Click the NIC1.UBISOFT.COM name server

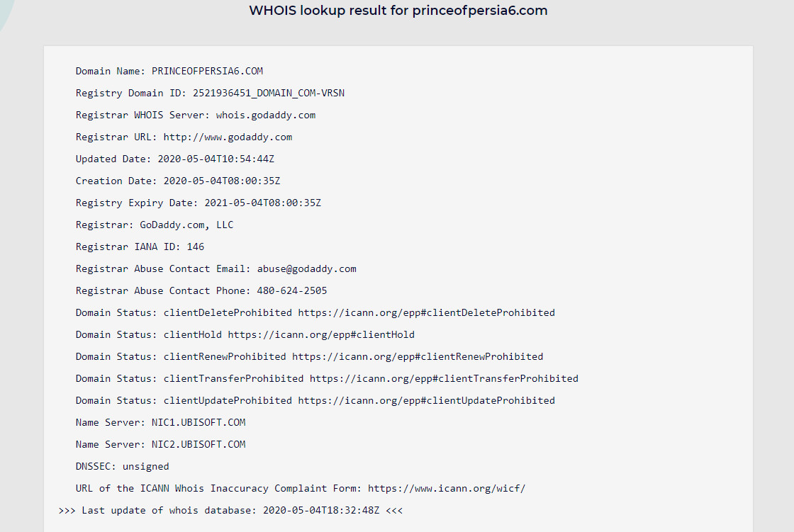[198, 422]
